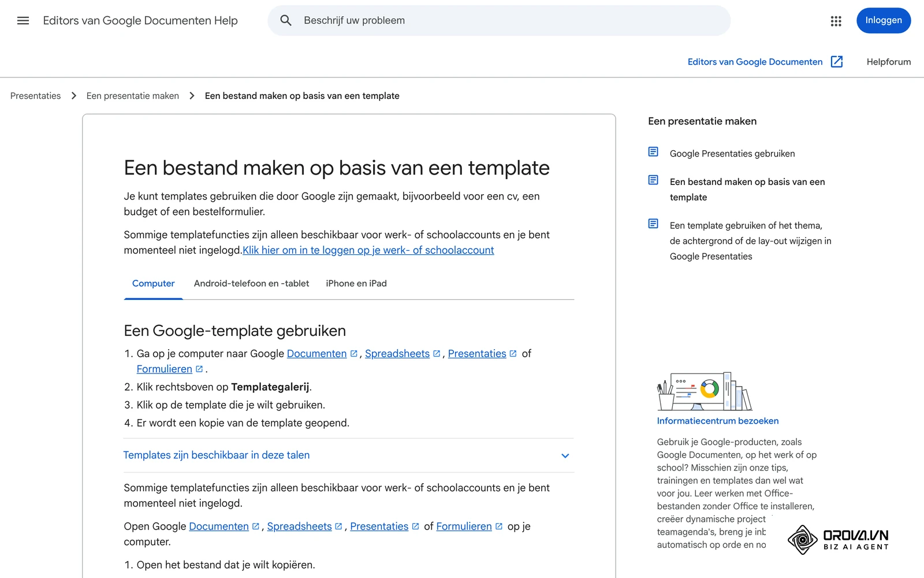Click external-link icon after Formulieren in Open Google line
This screenshot has height=578, width=924.
click(499, 527)
